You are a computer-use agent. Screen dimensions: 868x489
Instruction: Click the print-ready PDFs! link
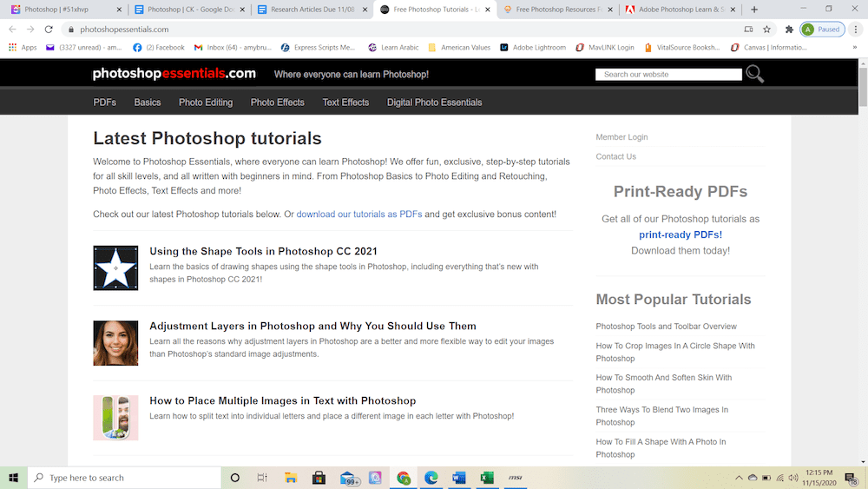point(681,235)
